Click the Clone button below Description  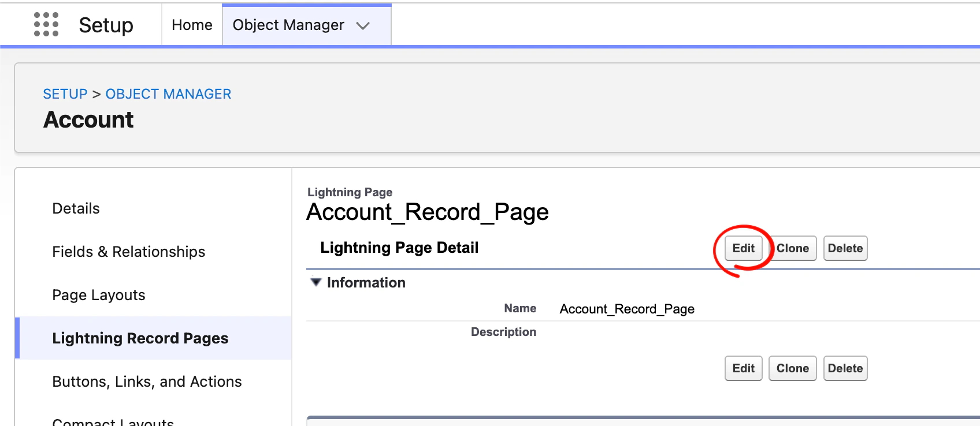pyautogui.click(x=792, y=368)
